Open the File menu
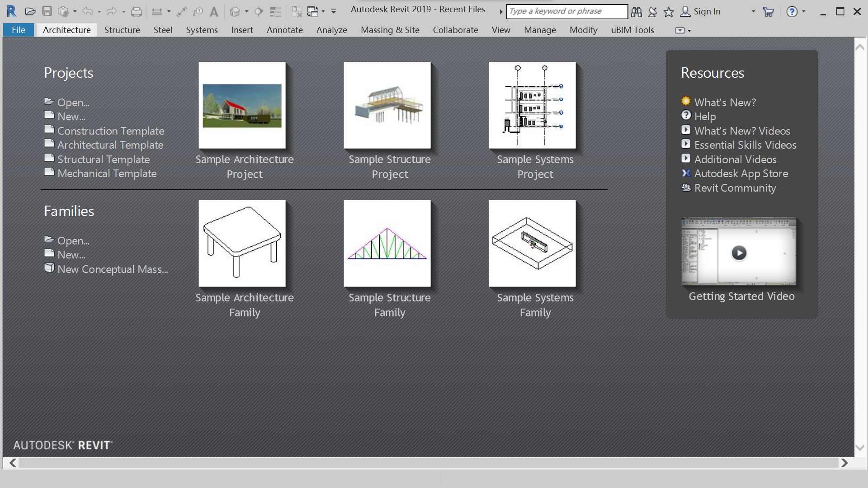The height and width of the screenshot is (488, 868). coord(19,30)
